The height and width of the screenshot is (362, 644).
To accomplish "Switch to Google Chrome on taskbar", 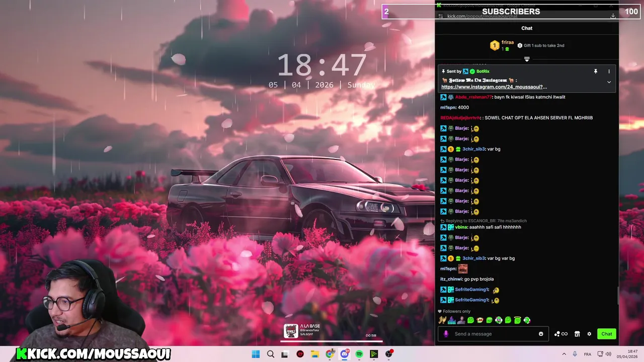I will pyautogui.click(x=330, y=354).
